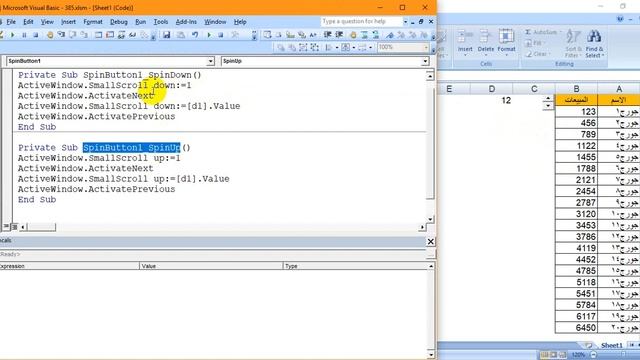Open the Watch Window icon
This screenshot has width=640, height=360.
tap(121, 35)
